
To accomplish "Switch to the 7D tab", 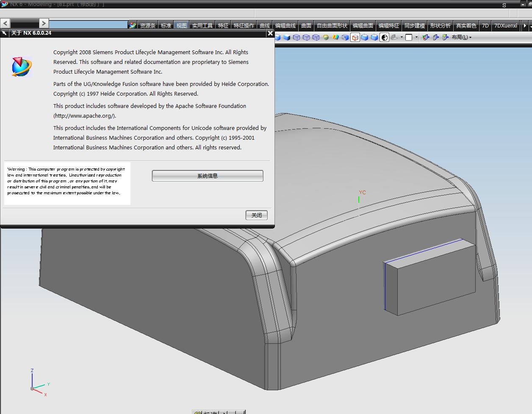I will click(x=485, y=25).
